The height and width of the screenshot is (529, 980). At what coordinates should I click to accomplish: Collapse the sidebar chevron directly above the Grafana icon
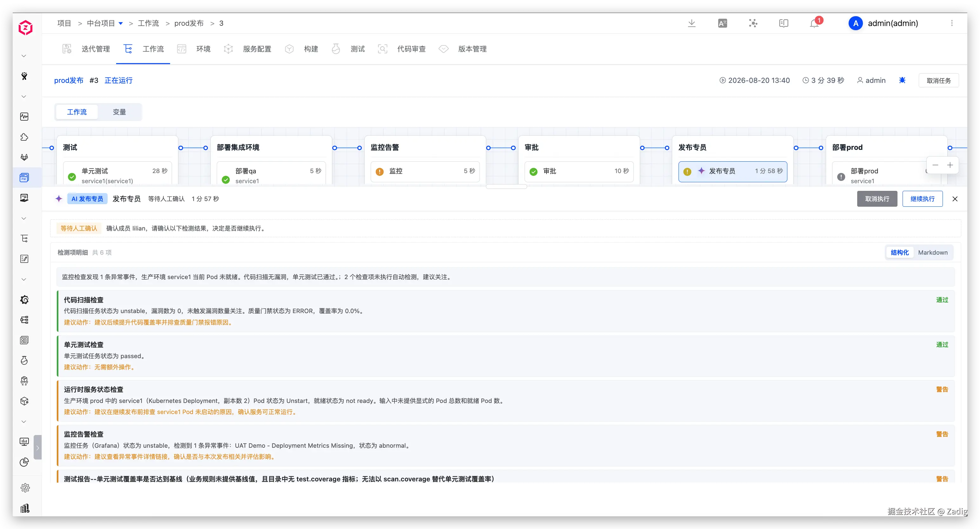(24, 279)
